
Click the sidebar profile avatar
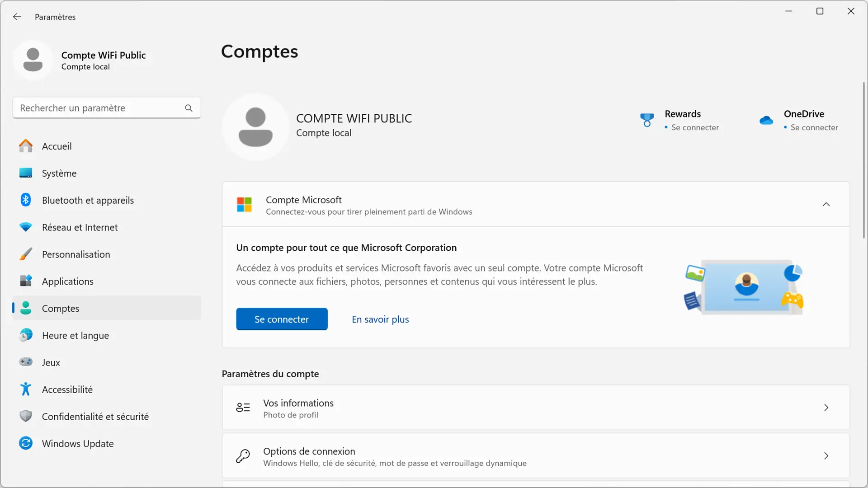pos(33,60)
